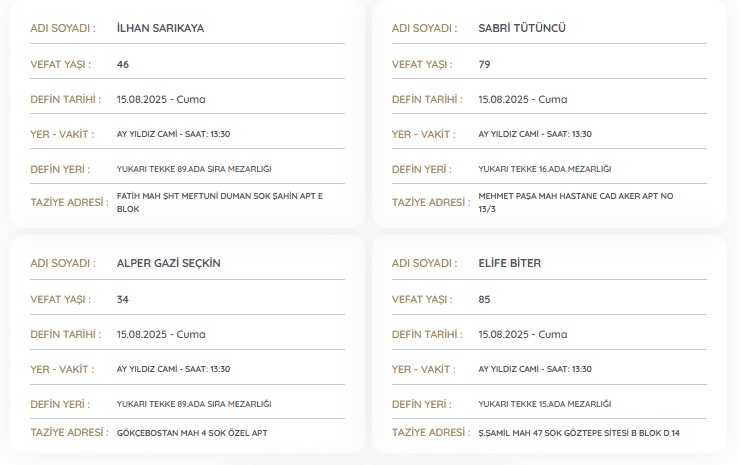Click the Mehmet Paşa Mah taziye address
This screenshot has width=739, height=465.
click(577, 203)
